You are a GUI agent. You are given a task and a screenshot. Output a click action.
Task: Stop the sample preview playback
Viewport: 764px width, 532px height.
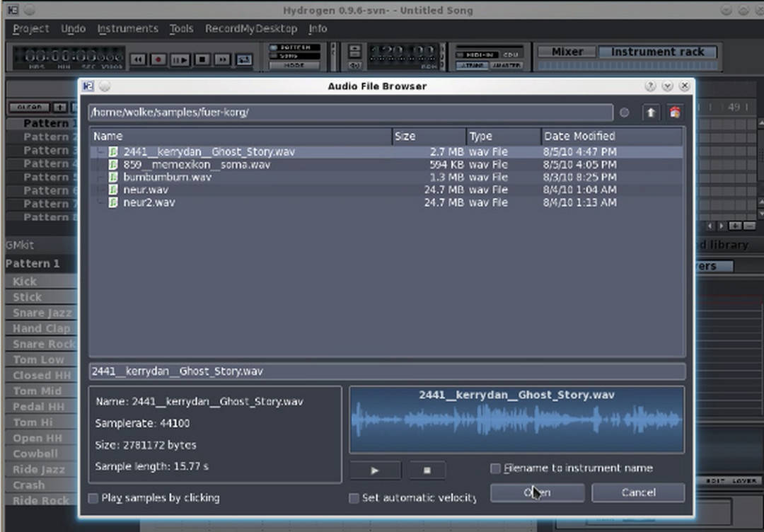tap(427, 470)
